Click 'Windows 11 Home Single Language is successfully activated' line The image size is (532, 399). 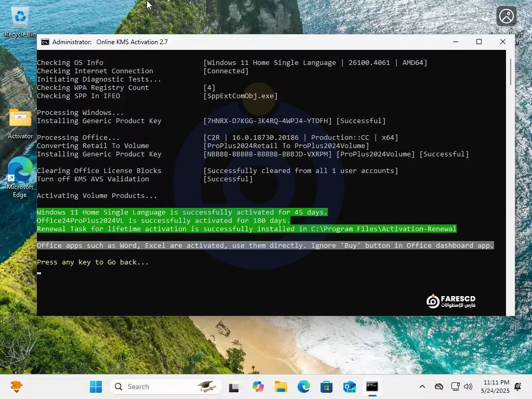[x=182, y=212]
